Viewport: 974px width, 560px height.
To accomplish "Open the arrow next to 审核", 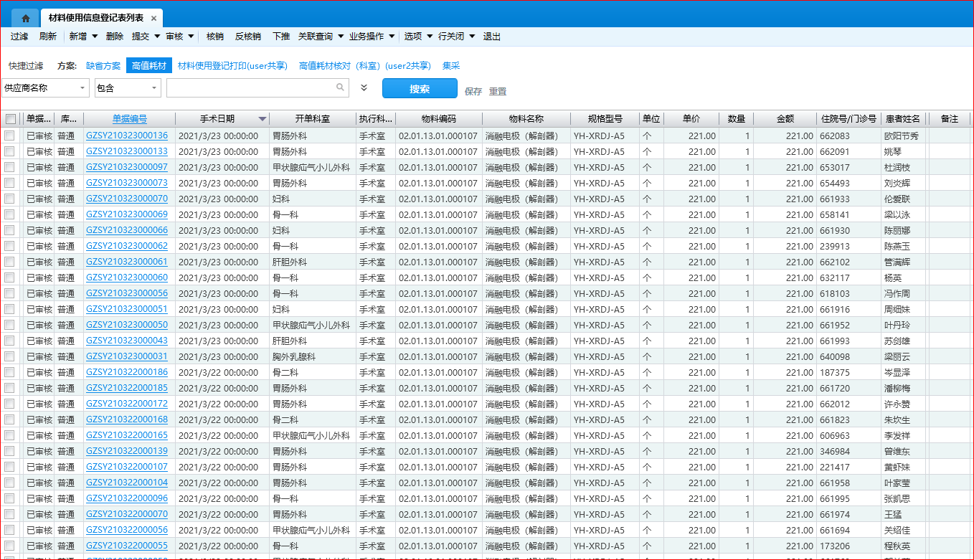I will pos(192,37).
